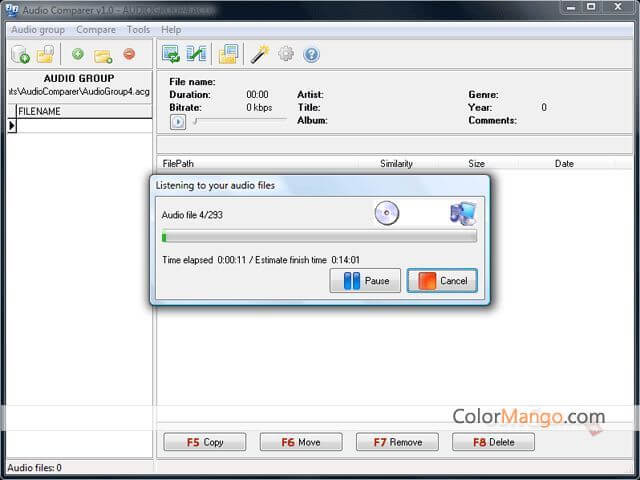
Task: Click the F6 Move button
Action: tap(301, 442)
